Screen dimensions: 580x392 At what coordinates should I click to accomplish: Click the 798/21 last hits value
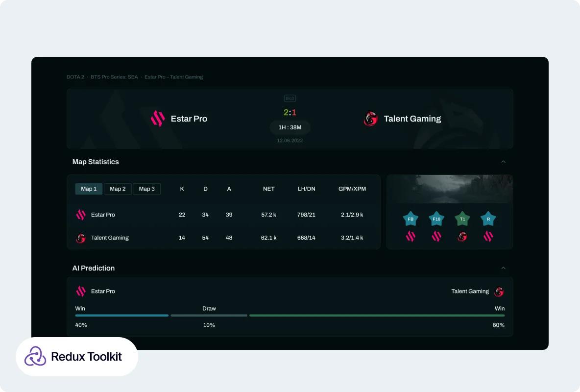tap(306, 215)
